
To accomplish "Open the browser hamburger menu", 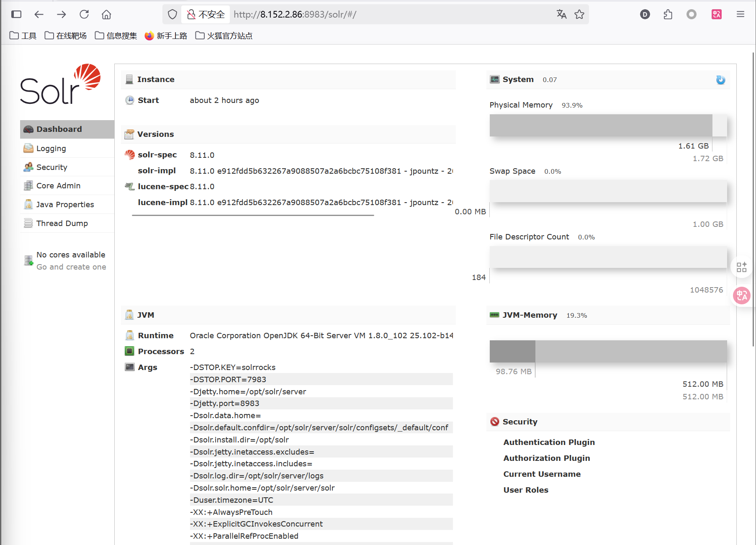I will [x=741, y=14].
